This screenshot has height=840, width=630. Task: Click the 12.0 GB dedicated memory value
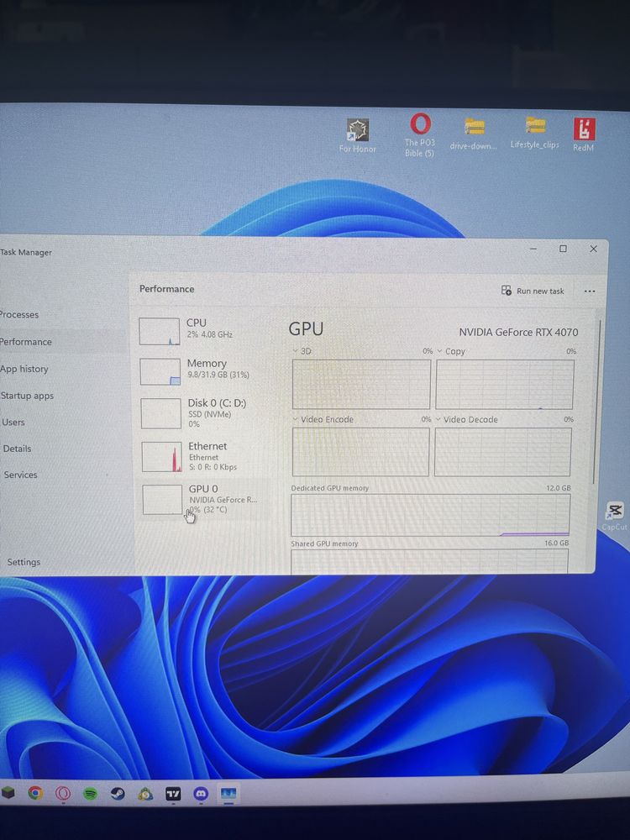[x=559, y=488]
